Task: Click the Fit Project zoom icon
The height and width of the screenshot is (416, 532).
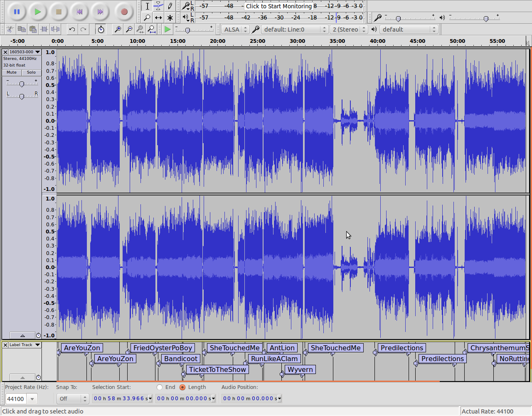Action: click(151, 29)
